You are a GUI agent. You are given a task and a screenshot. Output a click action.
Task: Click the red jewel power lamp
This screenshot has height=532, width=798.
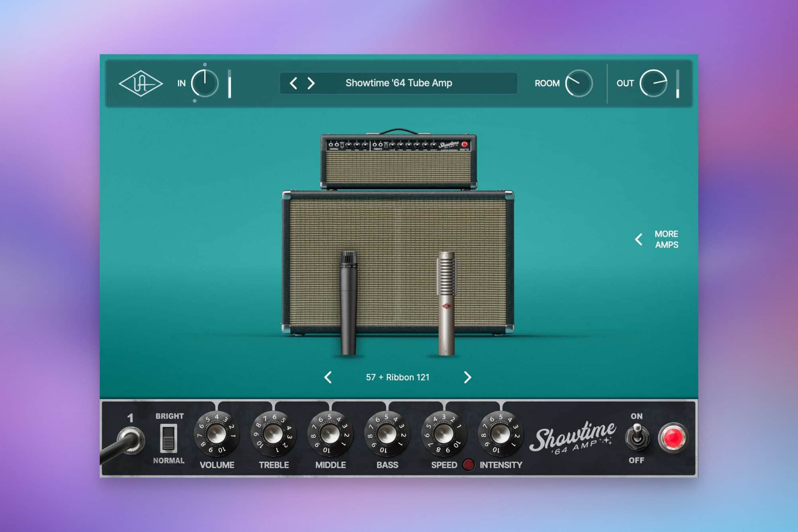coord(673,438)
